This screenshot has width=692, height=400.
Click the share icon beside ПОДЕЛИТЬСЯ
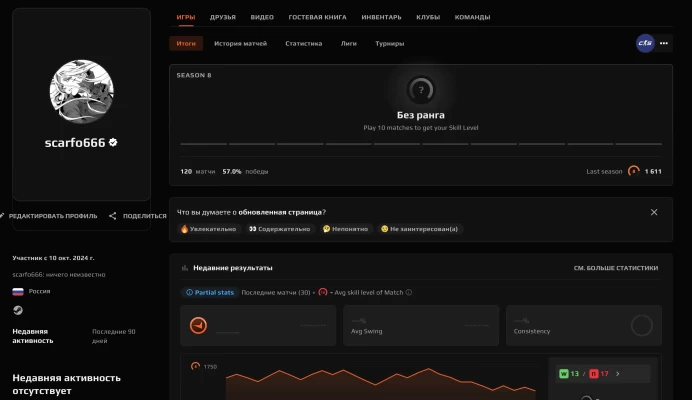tap(113, 216)
